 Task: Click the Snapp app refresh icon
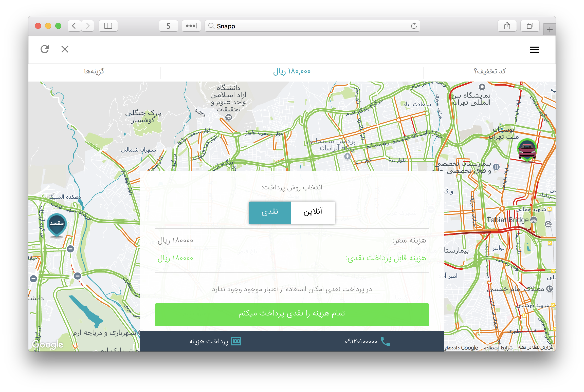[x=45, y=49]
